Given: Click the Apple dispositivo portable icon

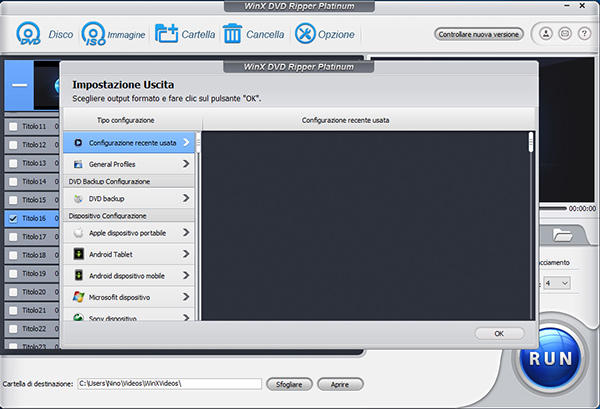Looking at the screenshot, I should (x=78, y=233).
